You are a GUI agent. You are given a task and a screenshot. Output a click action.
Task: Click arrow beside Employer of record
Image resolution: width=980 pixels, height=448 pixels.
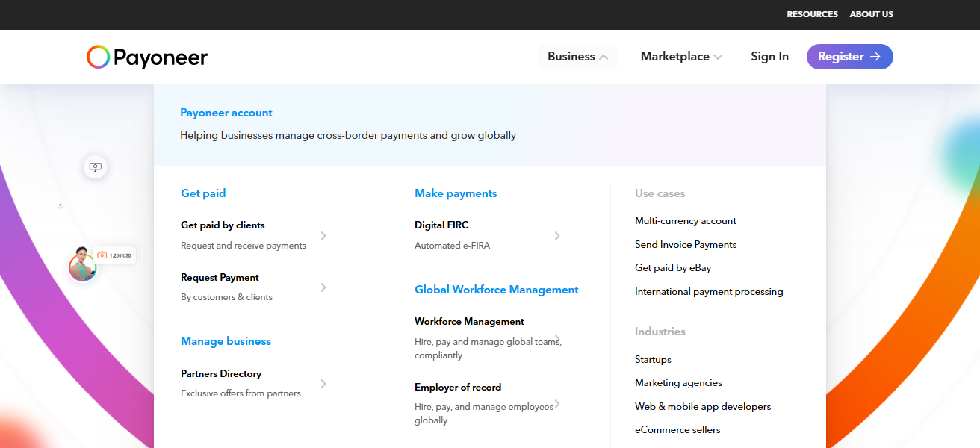point(557,404)
